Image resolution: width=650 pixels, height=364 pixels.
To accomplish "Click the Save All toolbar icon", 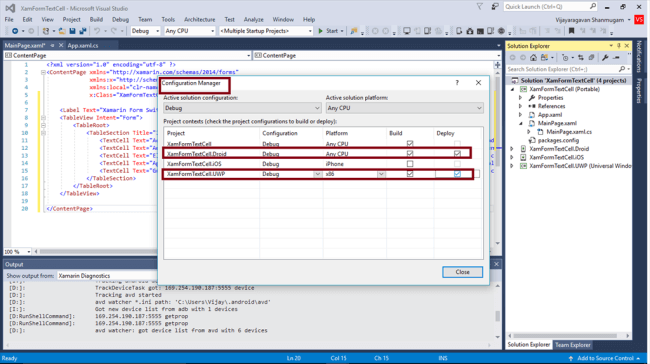I will [83, 31].
